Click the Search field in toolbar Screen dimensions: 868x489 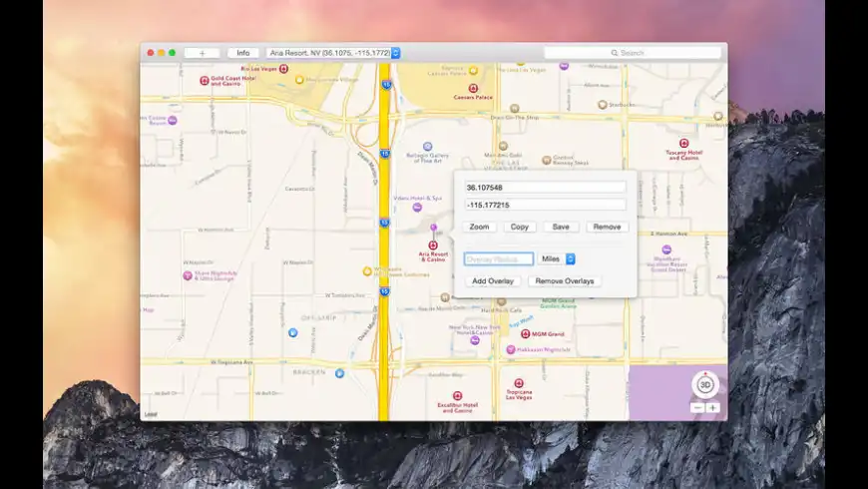coord(633,53)
